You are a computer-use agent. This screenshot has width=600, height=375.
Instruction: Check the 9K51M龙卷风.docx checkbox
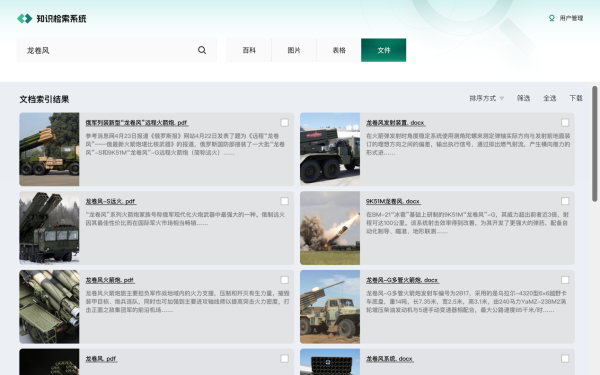click(x=565, y=201)
